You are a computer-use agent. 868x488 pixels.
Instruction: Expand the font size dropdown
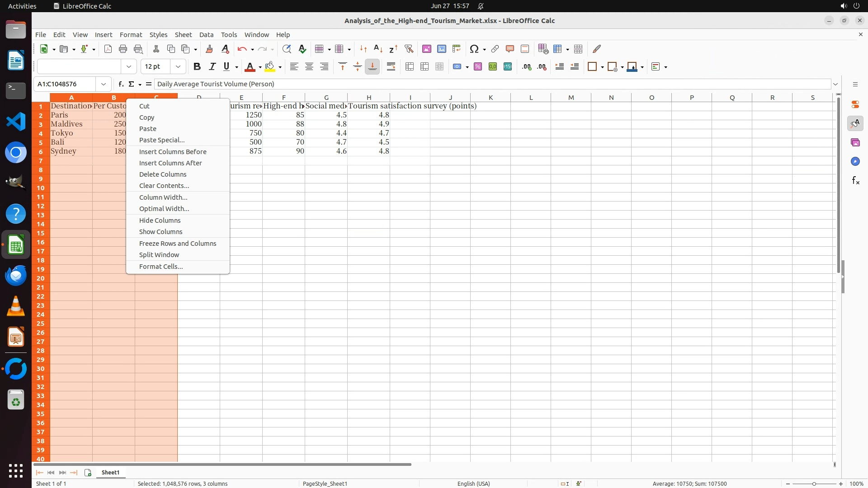(x=178, y=66)
